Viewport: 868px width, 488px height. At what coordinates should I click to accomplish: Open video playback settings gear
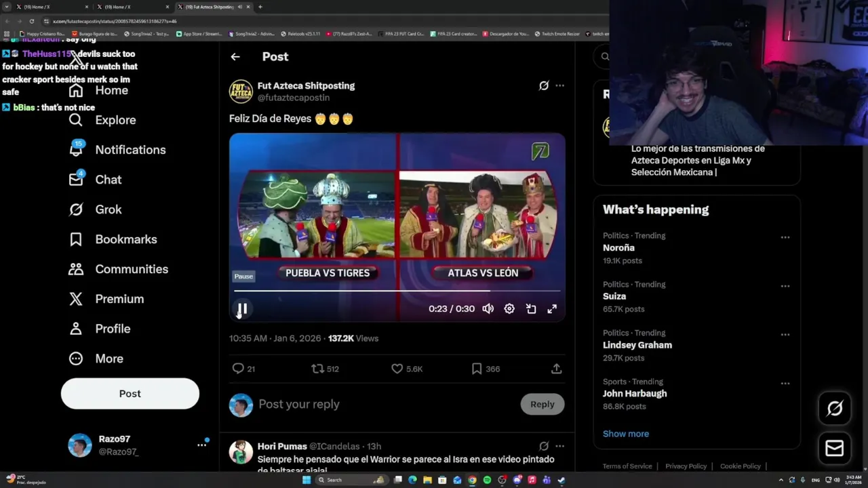click(x=509, y=309)
